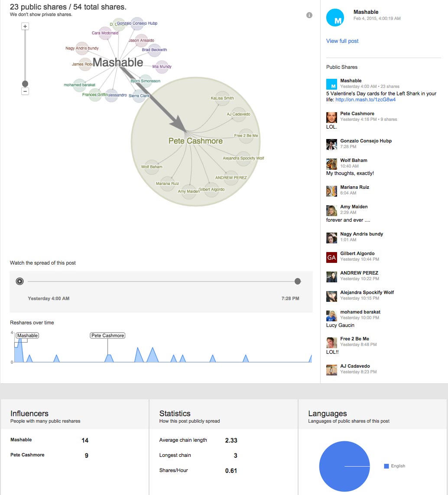Select the Pete Cashmore node in graph
The width and height of the screenshot is (448, 495).
coord(195,141)
